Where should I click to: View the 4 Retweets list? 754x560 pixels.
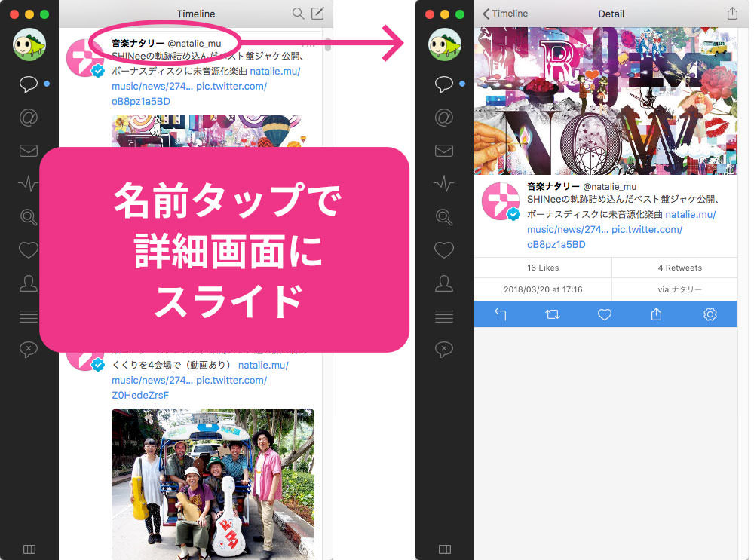click(x=679, y=268)
